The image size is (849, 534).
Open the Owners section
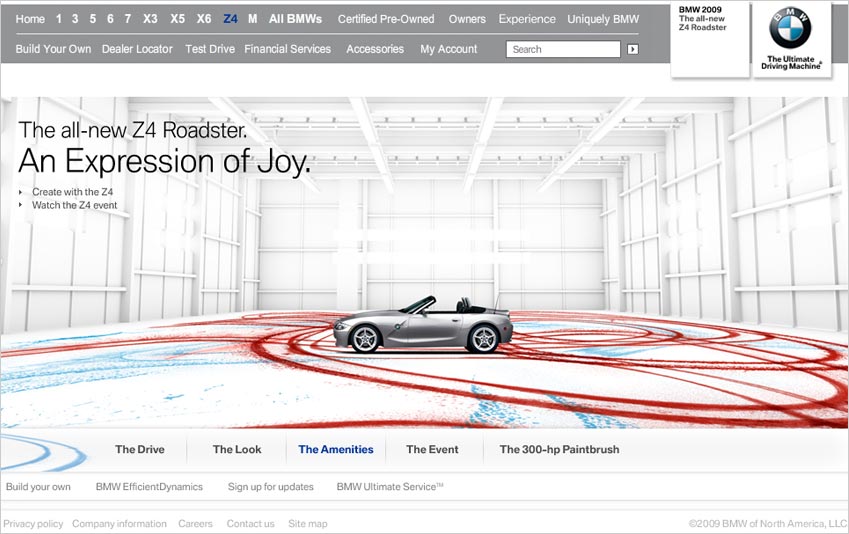tap(467, 19)
